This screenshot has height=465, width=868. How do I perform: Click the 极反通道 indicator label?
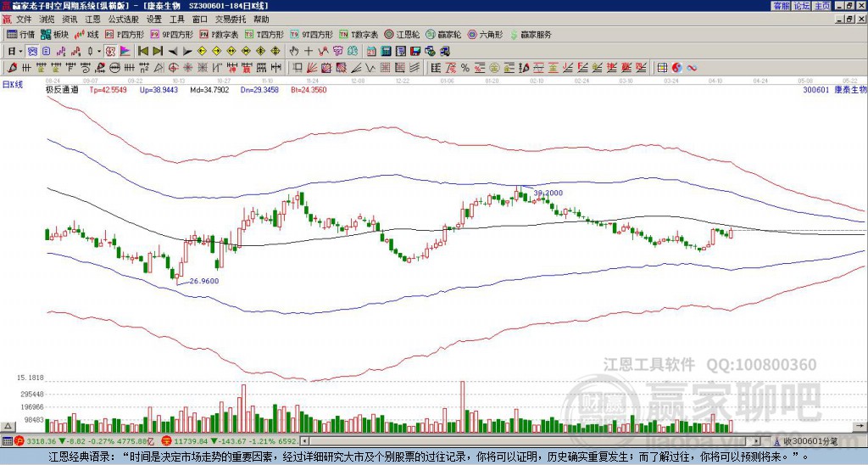(61, 89)
